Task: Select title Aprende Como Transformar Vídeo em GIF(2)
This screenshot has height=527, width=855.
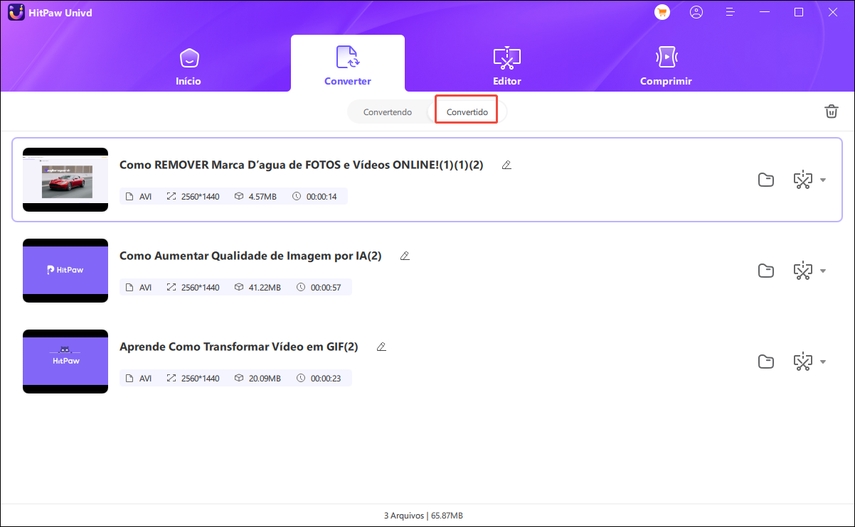Action: coord(239,347)
